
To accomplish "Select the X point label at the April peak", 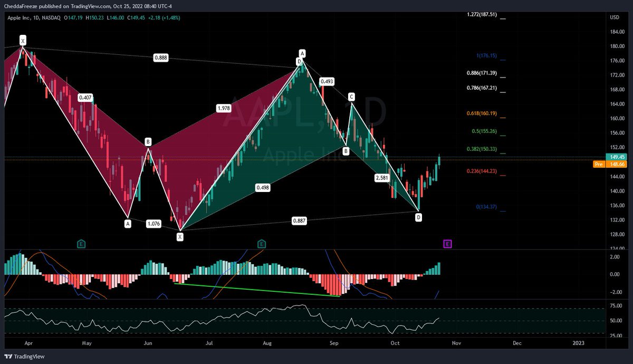I will (23, 40).
